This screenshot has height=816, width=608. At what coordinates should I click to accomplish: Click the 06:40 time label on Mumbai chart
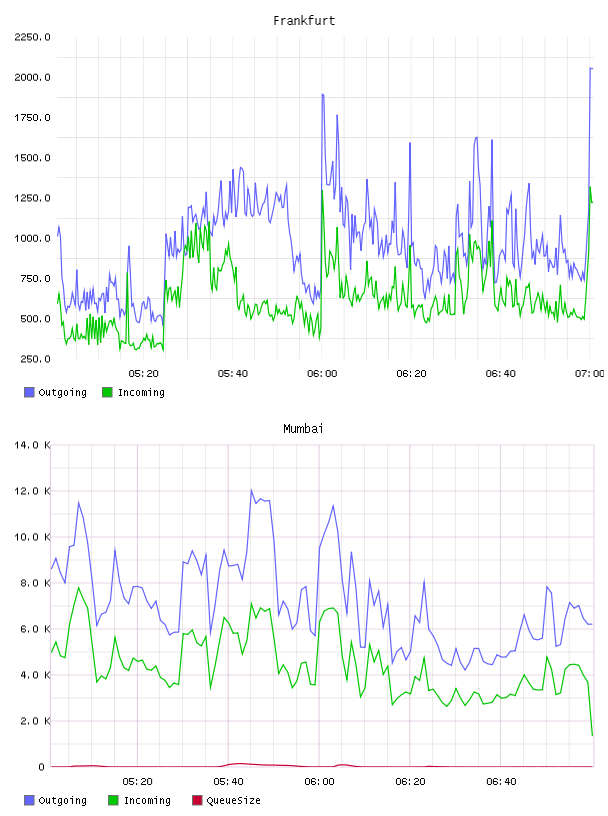tap(501, 782)
